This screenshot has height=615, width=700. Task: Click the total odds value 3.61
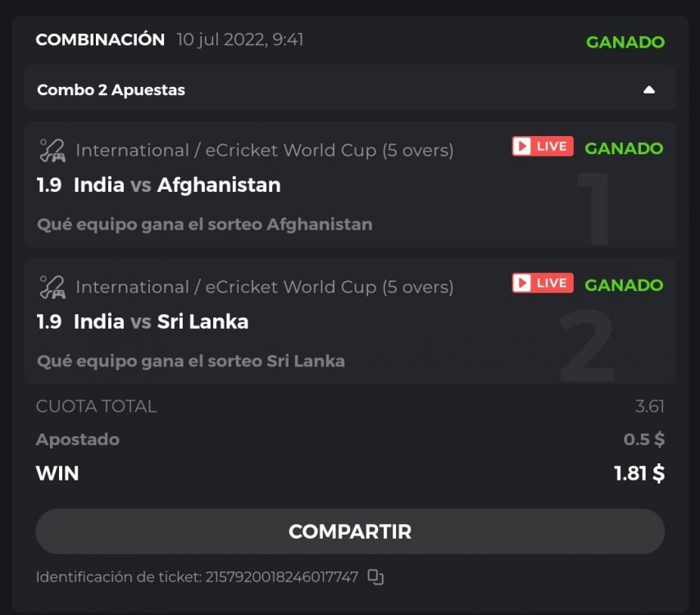coord(649,406)
